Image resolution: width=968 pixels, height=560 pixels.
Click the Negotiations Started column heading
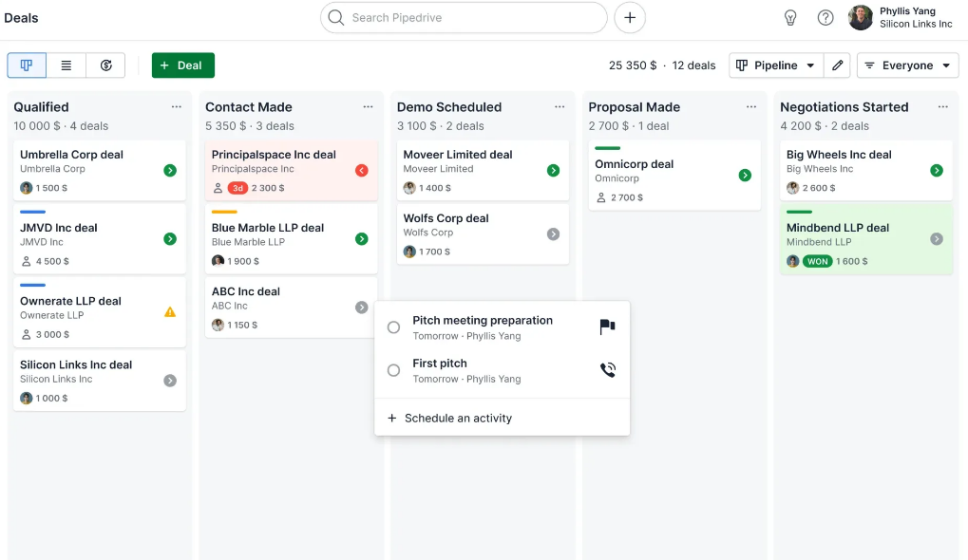[x=844, y=106]
